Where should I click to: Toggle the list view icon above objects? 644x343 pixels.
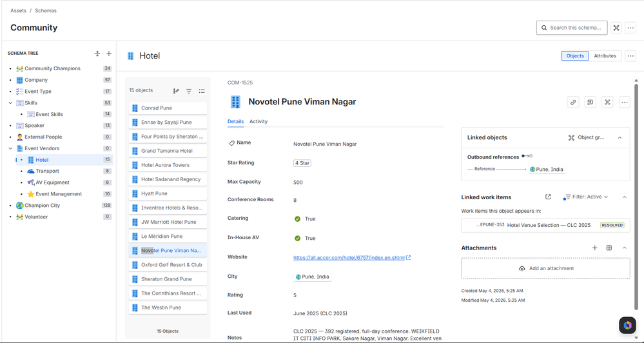click(202, 91)
